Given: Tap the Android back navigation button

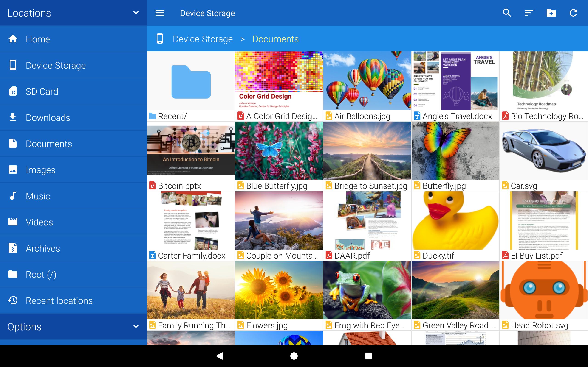Looking at the screenshot, I should [220, 356].
